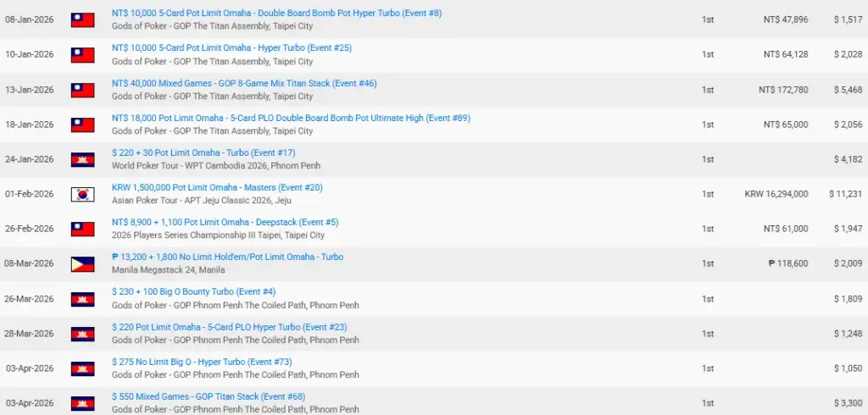Open NT$ 8,900 + 1,100 Deepstack Event #5
Image resolution: width=868 pixels, height=415 pixels.
(x=225, y=223)
